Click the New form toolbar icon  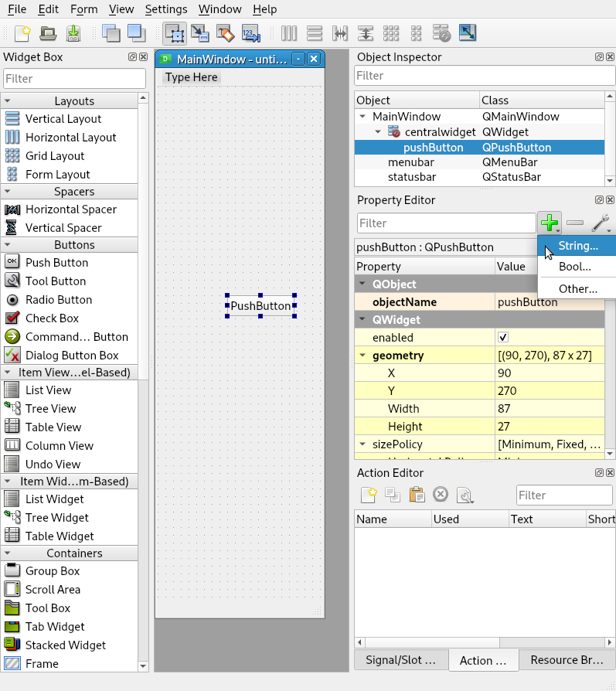22,33
